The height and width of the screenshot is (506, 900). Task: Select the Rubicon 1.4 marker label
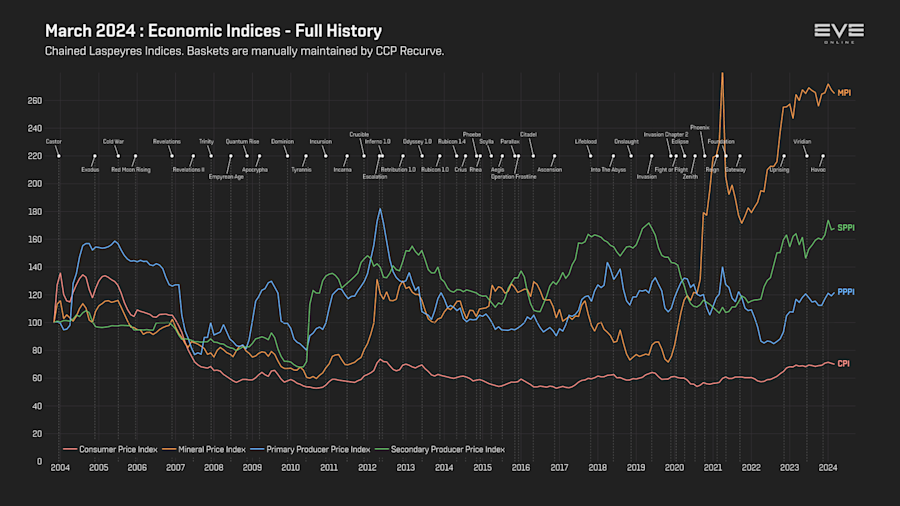[x=452, y=142]
